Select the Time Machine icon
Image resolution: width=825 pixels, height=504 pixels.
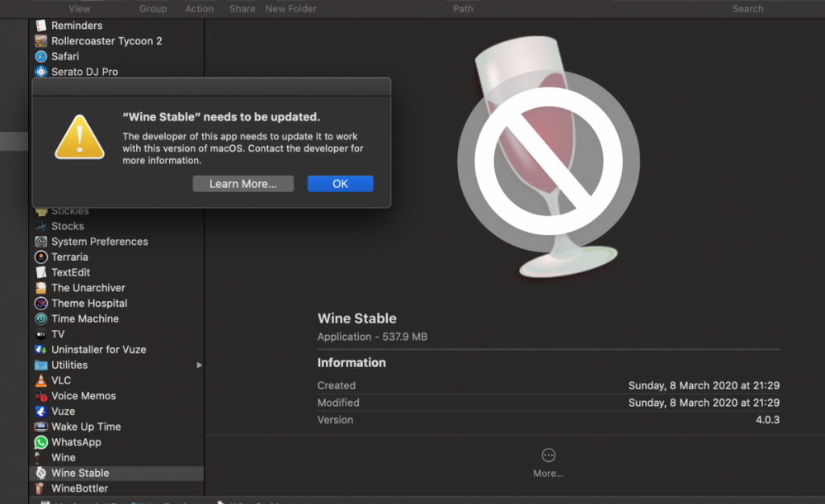42,318
